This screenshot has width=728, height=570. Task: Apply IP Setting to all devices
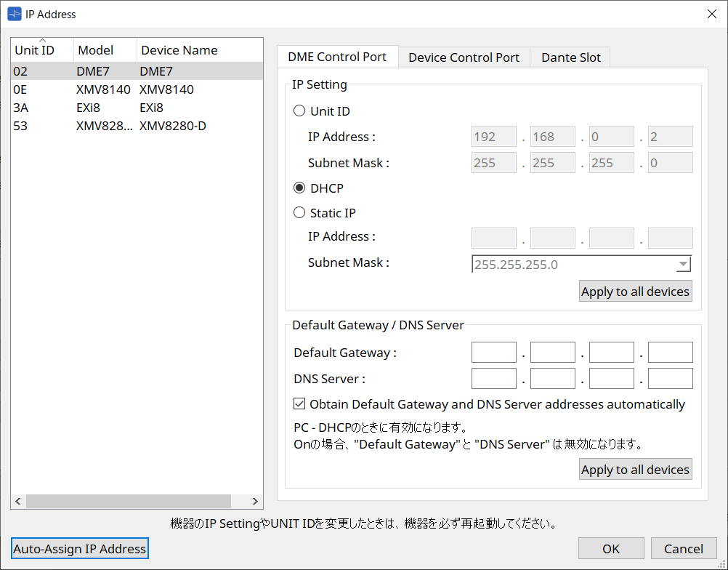tap(635, 291)
